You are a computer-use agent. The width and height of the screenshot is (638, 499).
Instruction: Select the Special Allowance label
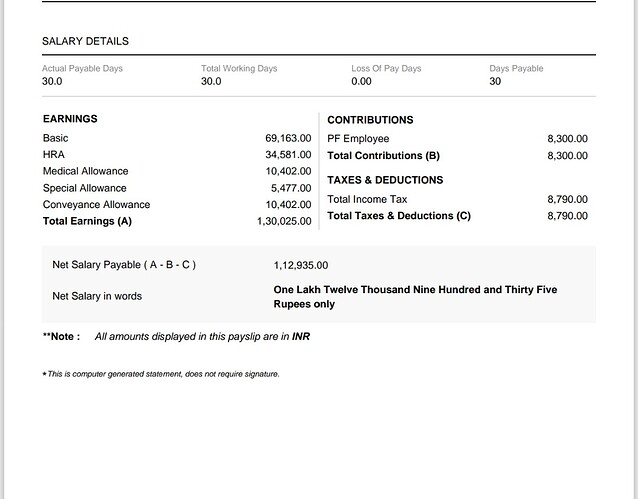coord(85,188)
